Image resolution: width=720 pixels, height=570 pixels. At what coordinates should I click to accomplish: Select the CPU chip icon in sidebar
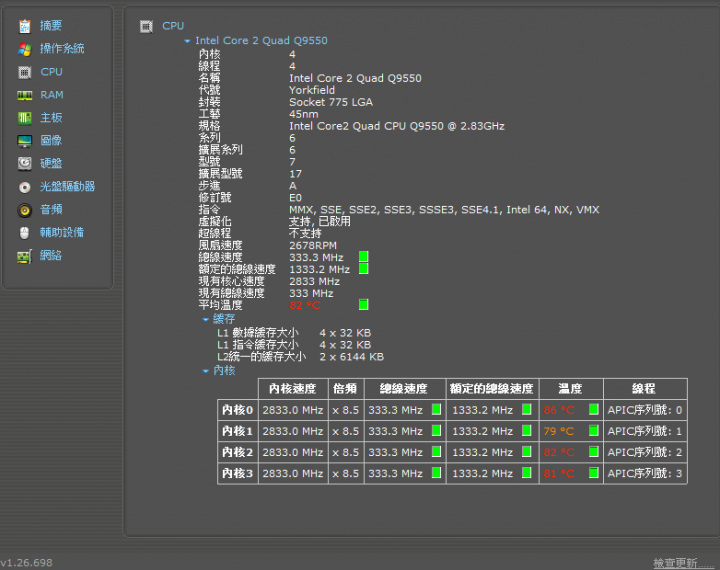coord(25,72)
